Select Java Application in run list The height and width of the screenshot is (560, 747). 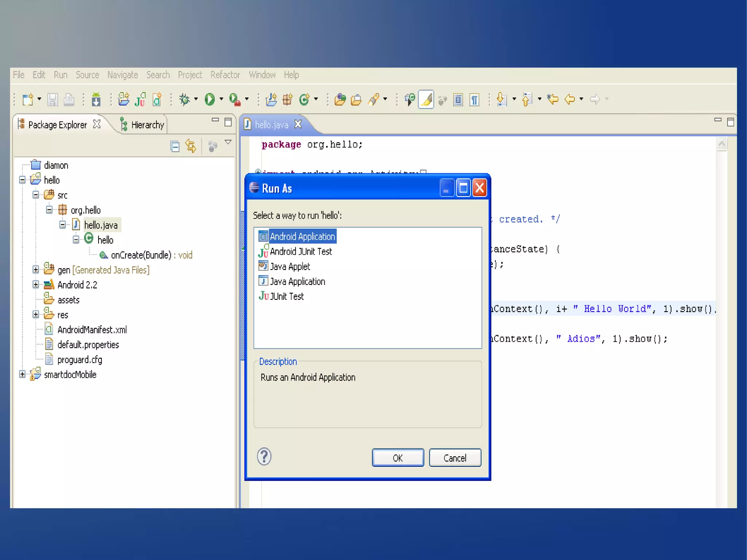(x=297, y=281)
